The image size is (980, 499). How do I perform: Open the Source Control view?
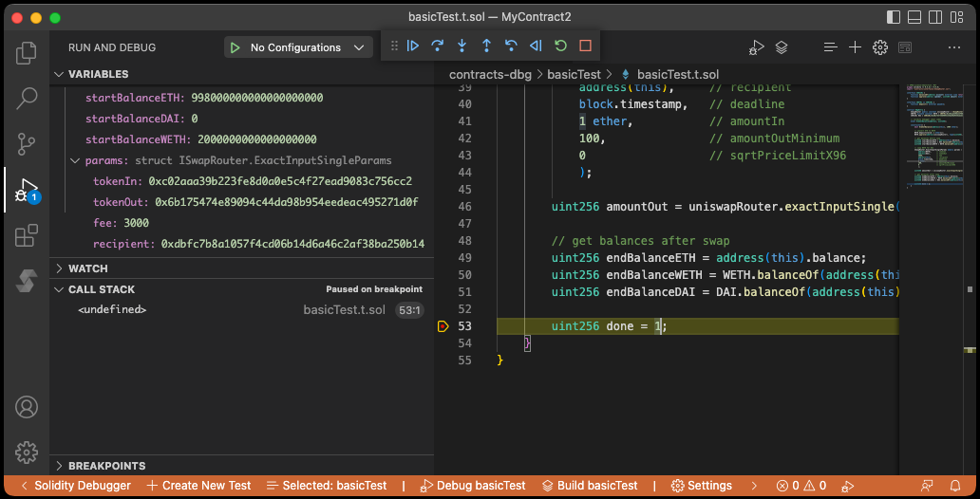[x=27, y=143]
